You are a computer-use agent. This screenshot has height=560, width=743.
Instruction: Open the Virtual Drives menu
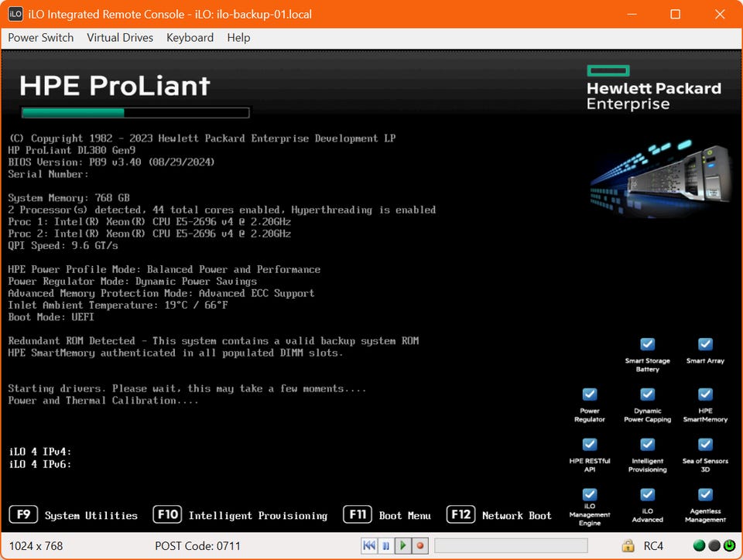pyautogui.click(x=120, y=38)
